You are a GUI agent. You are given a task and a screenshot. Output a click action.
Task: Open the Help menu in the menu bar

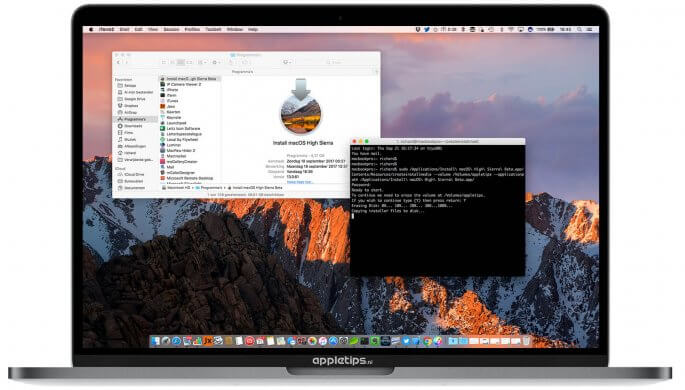click(x=253, y=29)
